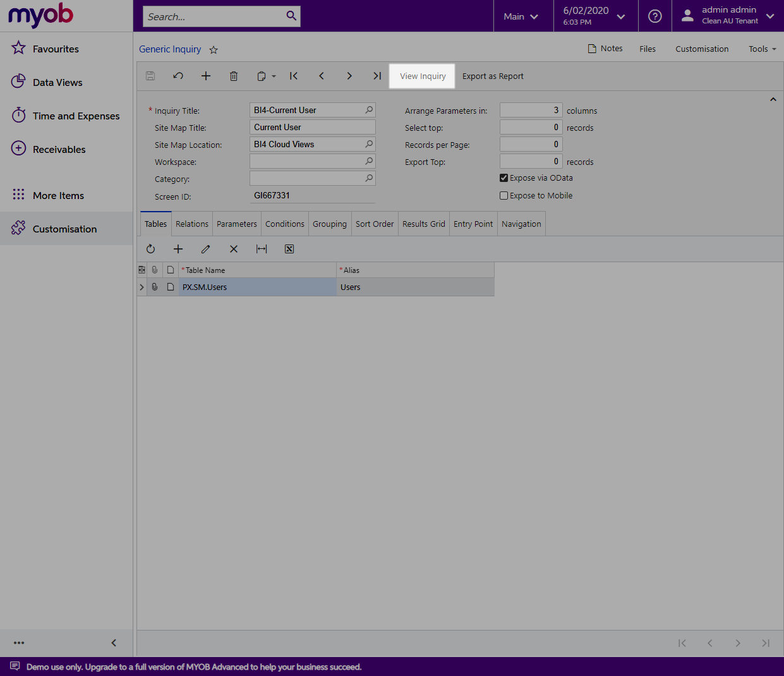Collapse the left navigation sidebar
This screenshot has width=784, height=676.
(114, 643)
